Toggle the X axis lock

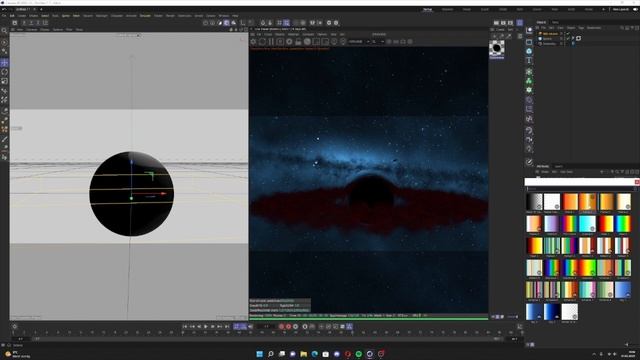click(24, 23)
